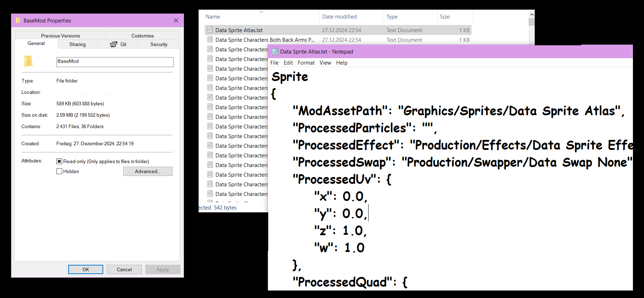The height and width of the screenshot is (298, 644).
Task: Switch to the Previous Versions tab
Action: (60, 36)
